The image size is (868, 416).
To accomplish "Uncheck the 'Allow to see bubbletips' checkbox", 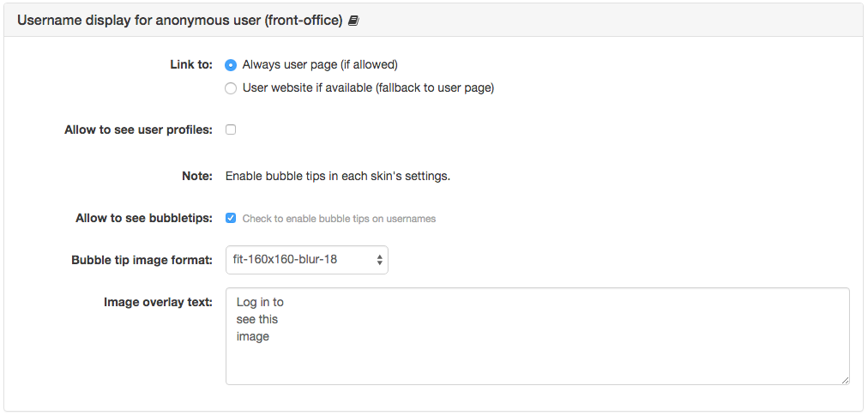I will (x=231, y=218).
